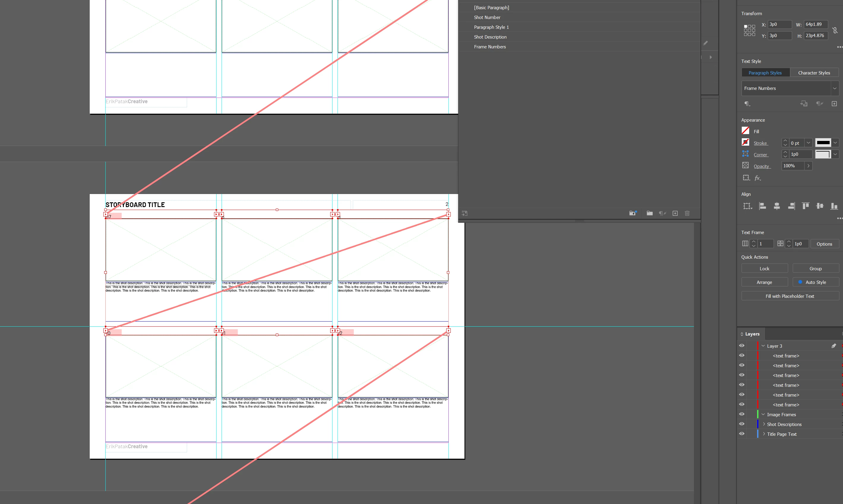Image resolution: width=843 pixels, height=504 pixels.
Task: Click trash icon in Paragraph Styles panel
Action: [x=687, y=213]
